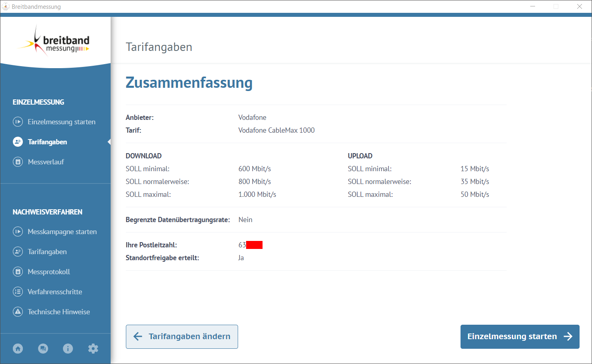Click the Tarifangaben icon under Nachweisverfahren

click(x=18, y=251)
